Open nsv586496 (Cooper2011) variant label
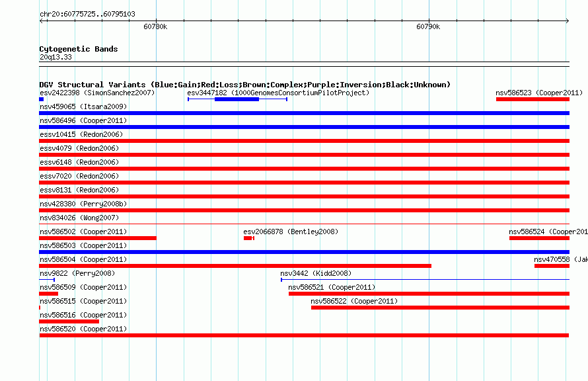Image resolution: width=588 pixels, height=381 pixels. coord(83,120)
